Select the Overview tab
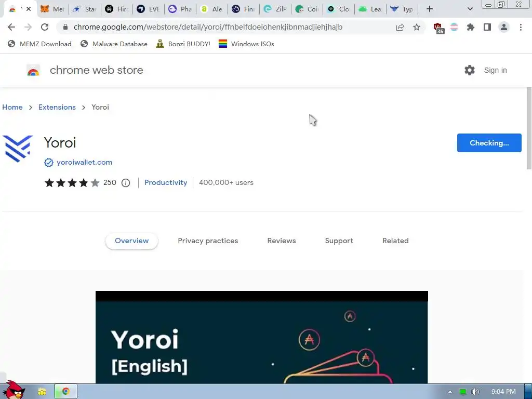This screenshot has height=399, width=532. [131, 241]
